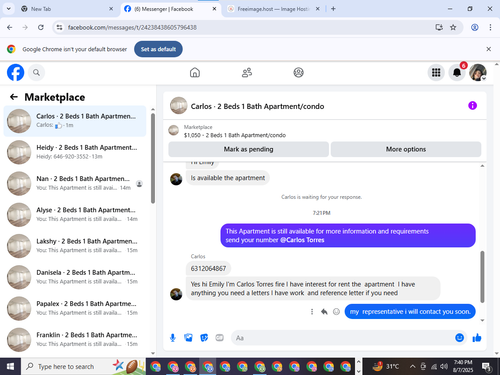The height and width of the screenshot is (375, 500).
Task: Reload the page with the refresh icon
Action: pos(41,27)
